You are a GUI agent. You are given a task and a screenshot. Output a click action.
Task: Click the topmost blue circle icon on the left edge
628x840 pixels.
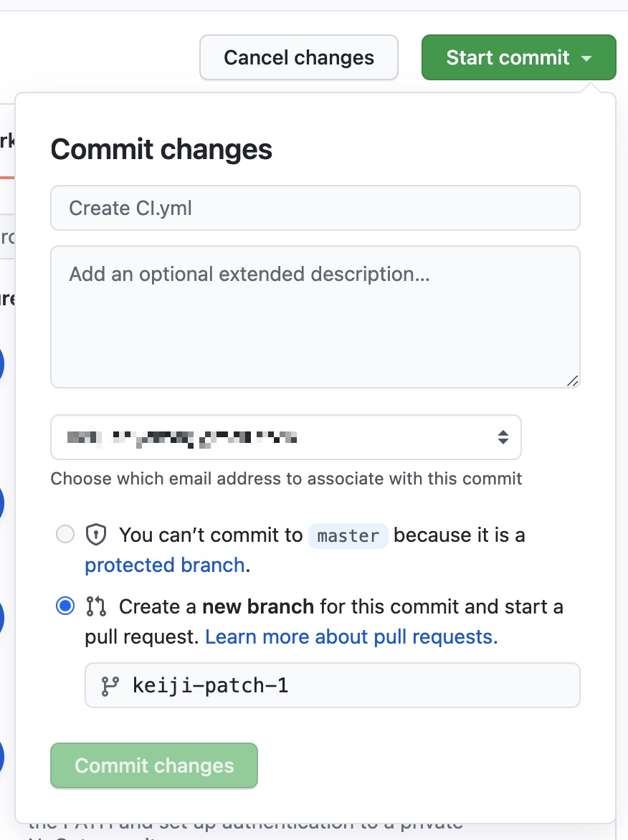coord(2,364)
